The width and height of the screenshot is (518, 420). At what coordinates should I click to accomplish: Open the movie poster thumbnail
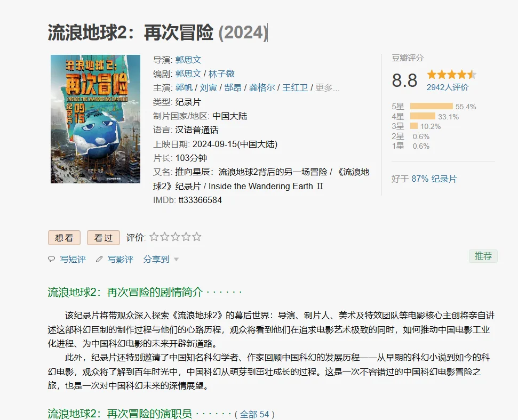pyautogui.click(x=95, y=119)
